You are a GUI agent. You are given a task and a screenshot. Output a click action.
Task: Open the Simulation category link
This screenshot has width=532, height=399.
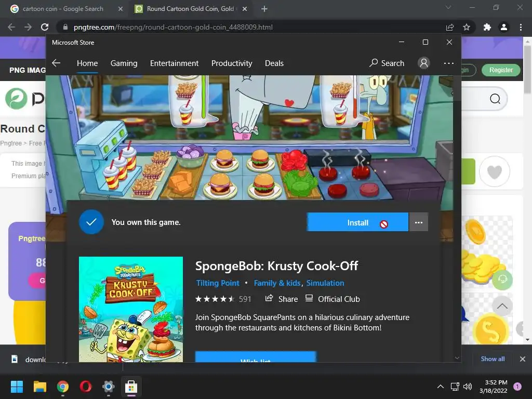pyautogui.click(x=325, y=283)
